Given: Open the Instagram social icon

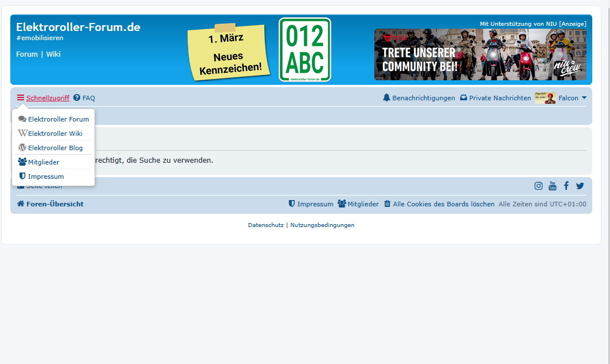Looking at the screenshot, I should pos(538,186).
